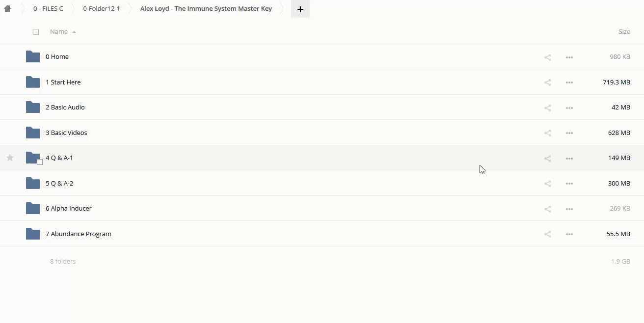The height and width of the screenshot is (323, 644).
Task: Share the 2 Basic Audio folder
Action: coord(547,108)
